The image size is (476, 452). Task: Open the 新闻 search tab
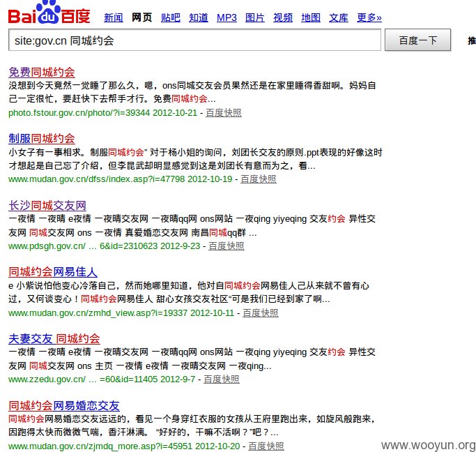click(x=114, y=17)
